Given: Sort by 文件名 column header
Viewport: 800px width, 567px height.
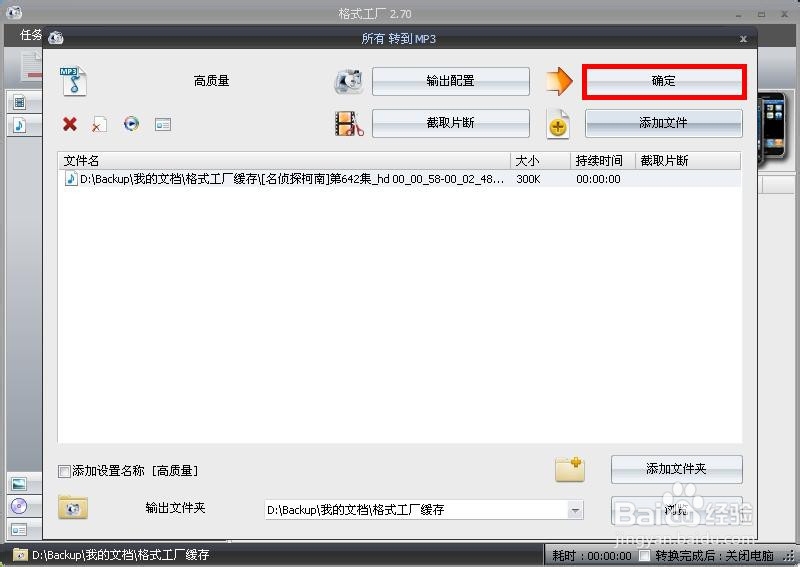Looking at the screenshot, I should click(284, 161).
